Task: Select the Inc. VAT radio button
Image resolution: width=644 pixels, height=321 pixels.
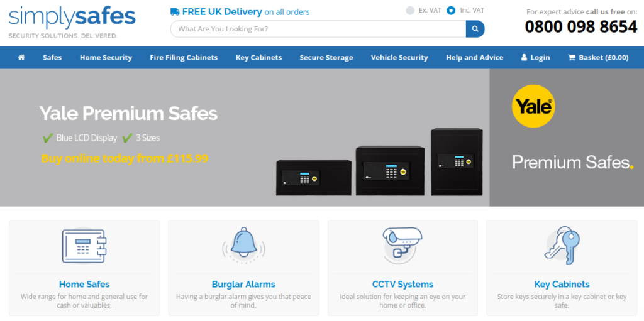Action: click(451, 11)
